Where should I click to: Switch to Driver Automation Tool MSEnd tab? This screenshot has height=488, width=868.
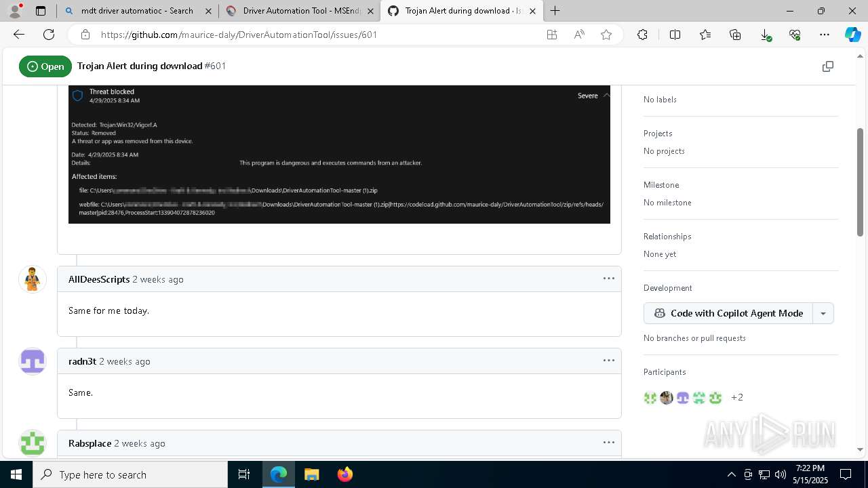pyautogui.click(x=299, y=11)
